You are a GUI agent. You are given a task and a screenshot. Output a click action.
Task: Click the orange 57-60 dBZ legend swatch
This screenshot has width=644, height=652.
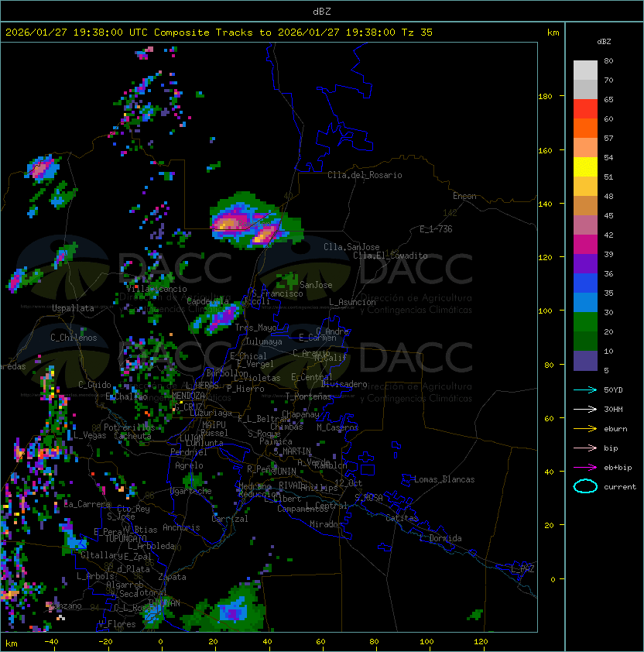(585, 129)
